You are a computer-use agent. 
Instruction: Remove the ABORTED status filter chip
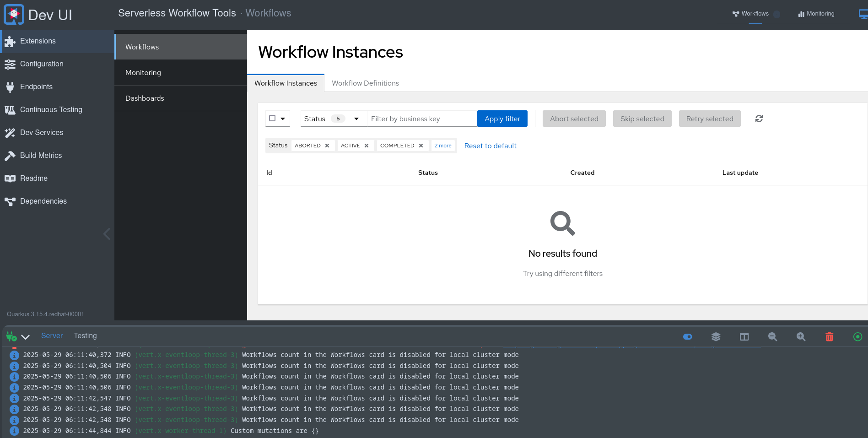tap(327, 146)
